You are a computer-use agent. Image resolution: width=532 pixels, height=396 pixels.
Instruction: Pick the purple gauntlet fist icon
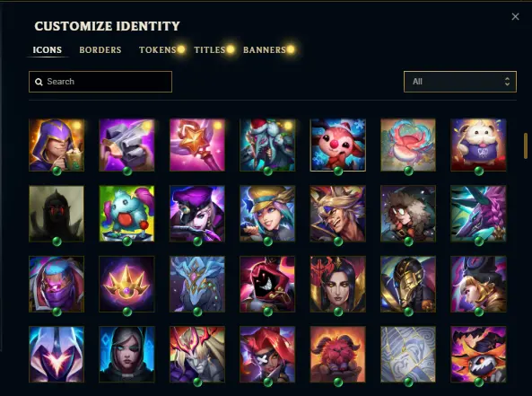(126, 145)
